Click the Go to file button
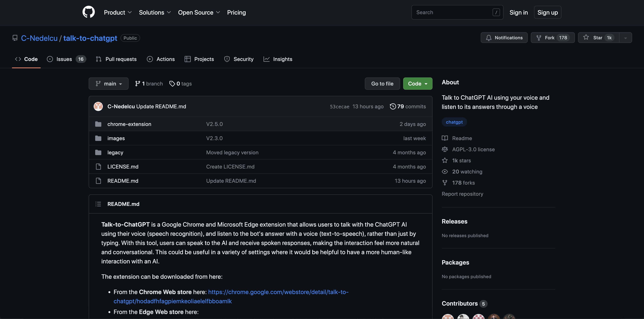This screenshot has width=644, height=319. [x=382, y=84]
